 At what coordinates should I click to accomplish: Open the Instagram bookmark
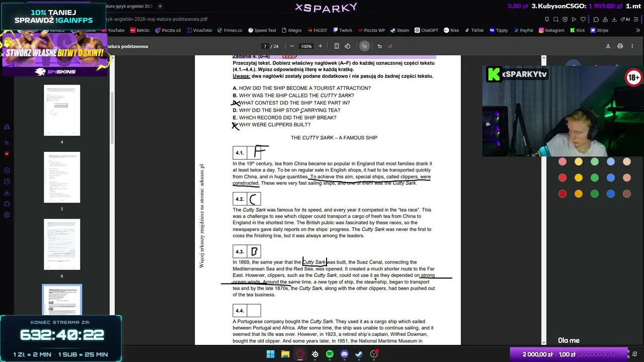(x=551, y=30)
